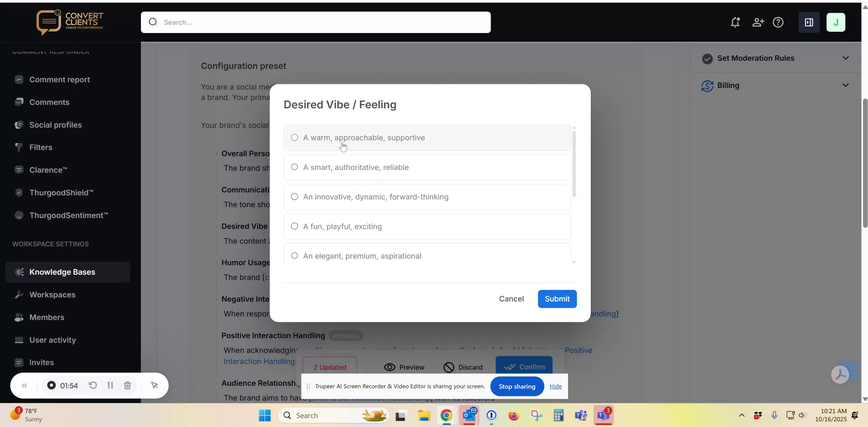Click the invite collaborators icon

point(758,22)
